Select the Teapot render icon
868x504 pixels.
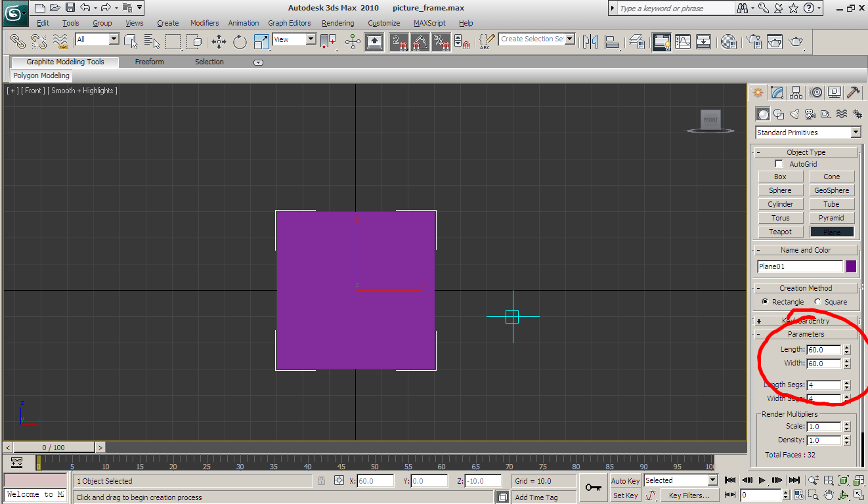[796, 42]
